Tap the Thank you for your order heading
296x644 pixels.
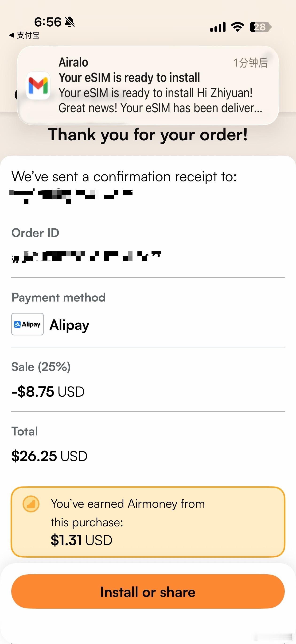coord(148,134)
